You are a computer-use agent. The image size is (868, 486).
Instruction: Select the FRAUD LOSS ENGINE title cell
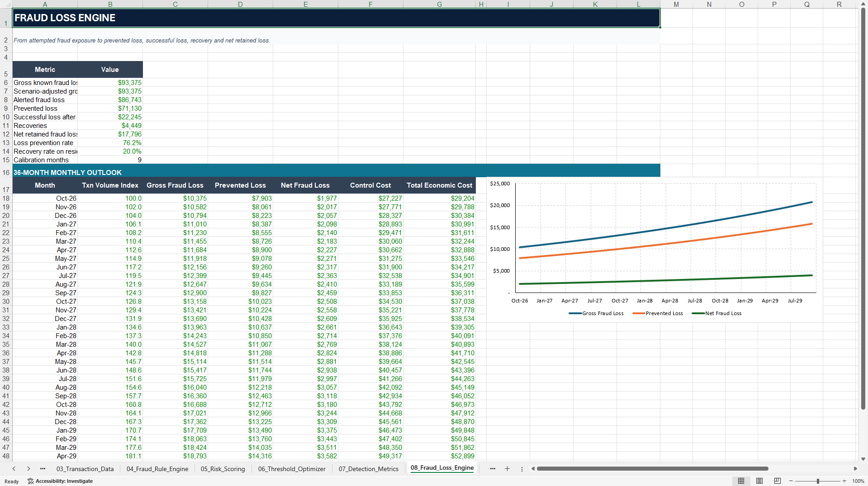[x=336, y=18]
